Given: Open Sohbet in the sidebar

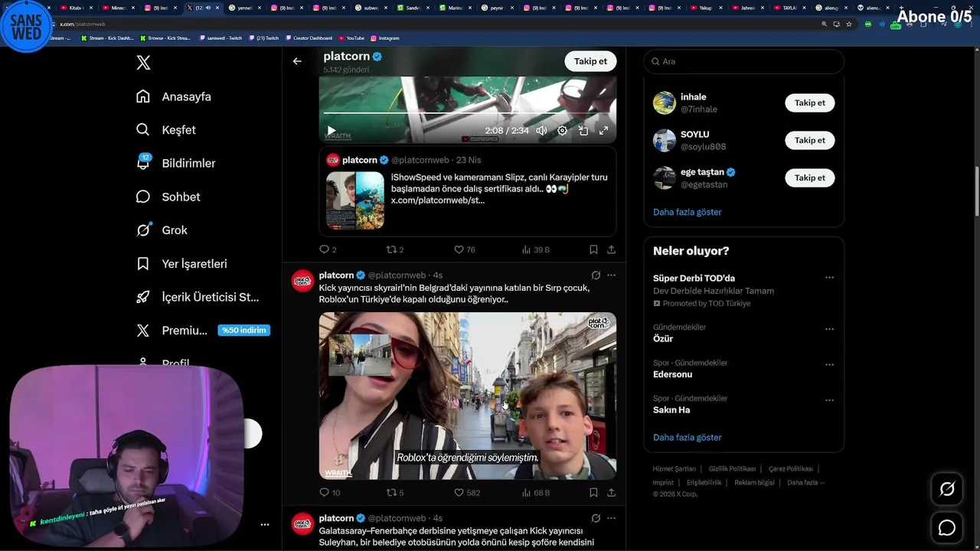Looking at the screenshot, I should (168, 197).
